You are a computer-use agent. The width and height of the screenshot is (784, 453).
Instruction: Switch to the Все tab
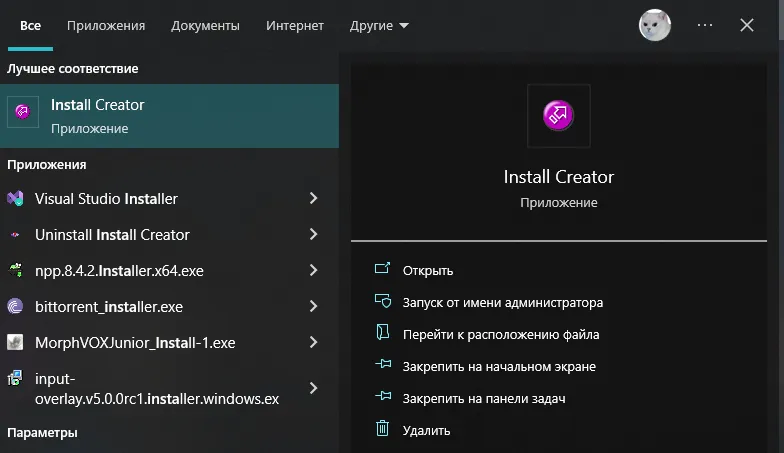[x=30, y=26]
